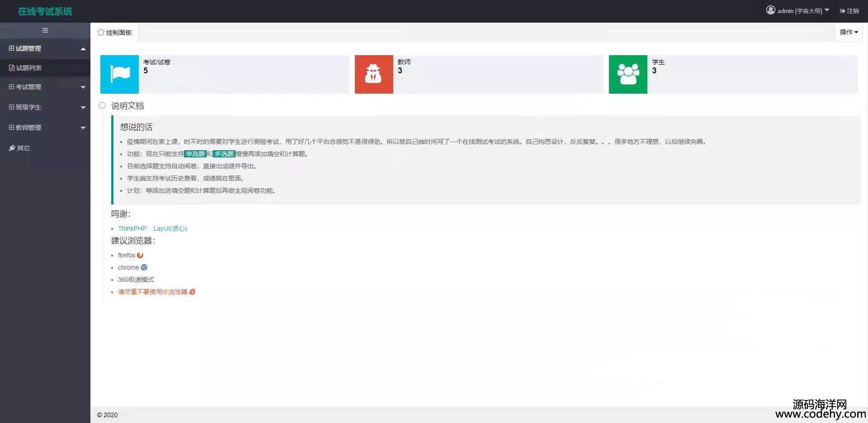Click the 建议浏览器 heading
The image size is (868, 423).
(133, 241)
